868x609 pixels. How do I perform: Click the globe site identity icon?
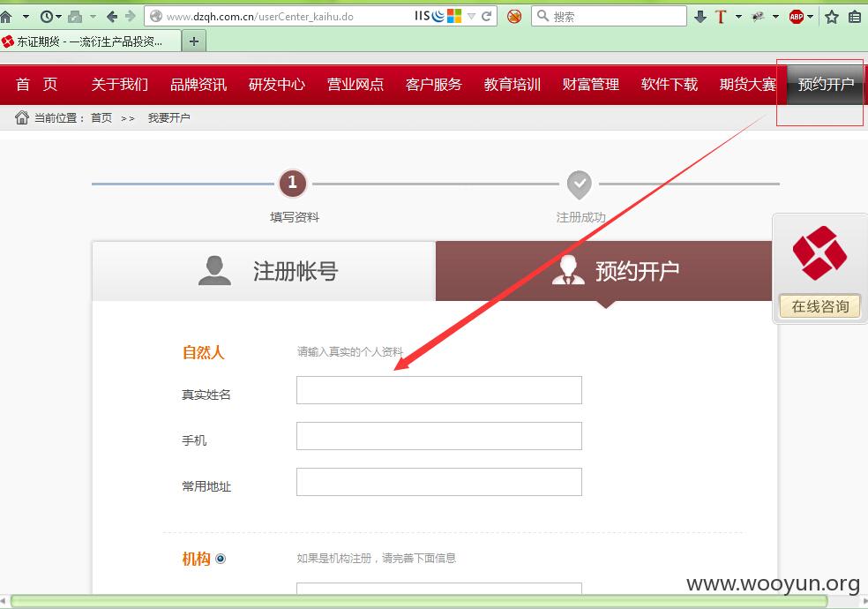pos(157,17)
